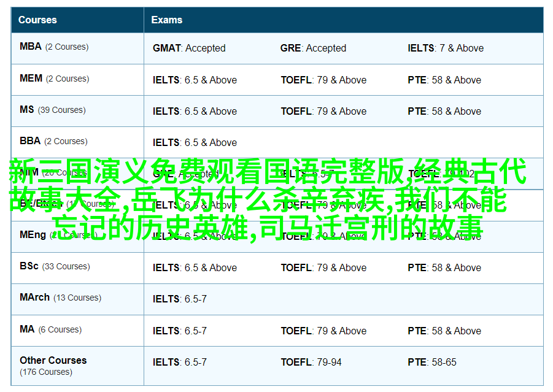Screen dimensions: 553x392
Task: Click "IELTS: 6.5 & Above" in MEM row
Action: click(195, 80)
